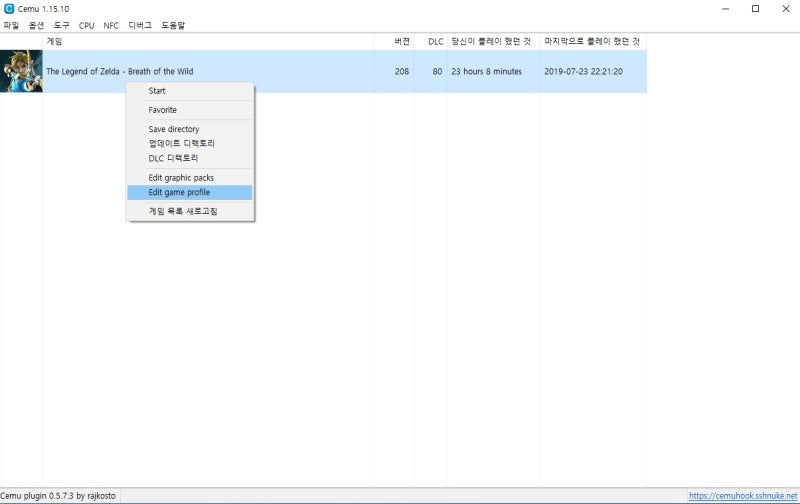Close the Cemu window

pyautogui.click(x=786, y=9)
